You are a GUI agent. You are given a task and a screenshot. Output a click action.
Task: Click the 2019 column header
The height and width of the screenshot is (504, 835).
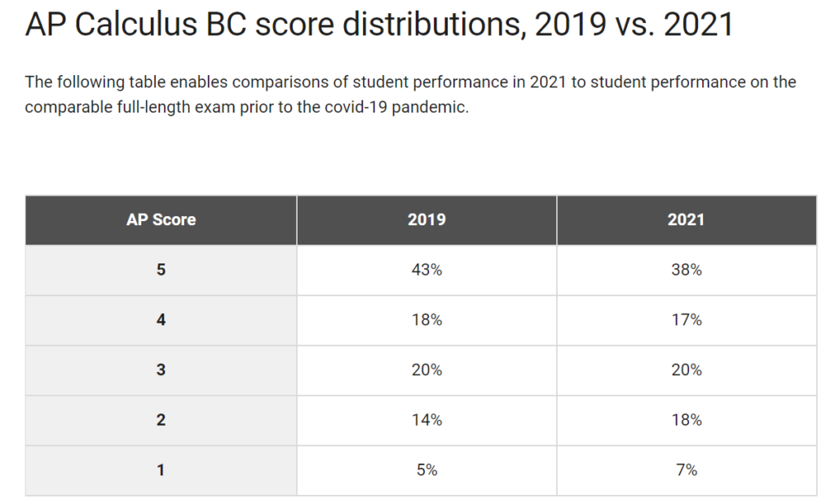point(426,219)
